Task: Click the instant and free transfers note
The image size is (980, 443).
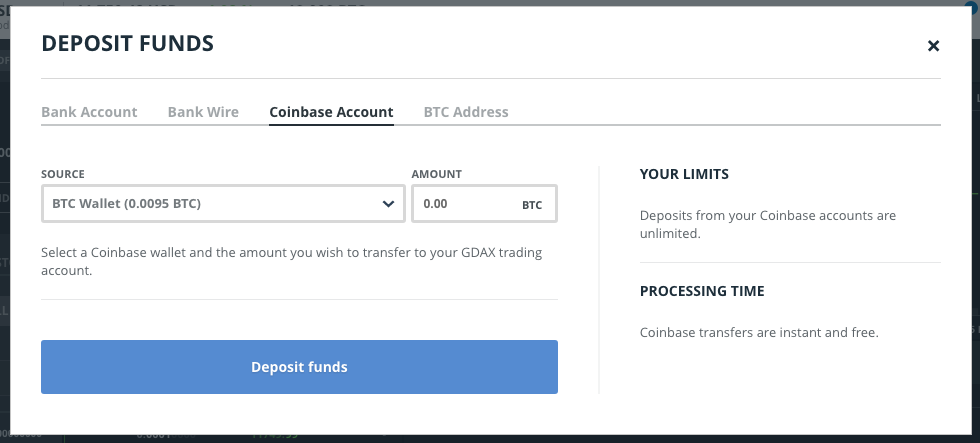Action: pyautogui.click(x=758, y=332)
